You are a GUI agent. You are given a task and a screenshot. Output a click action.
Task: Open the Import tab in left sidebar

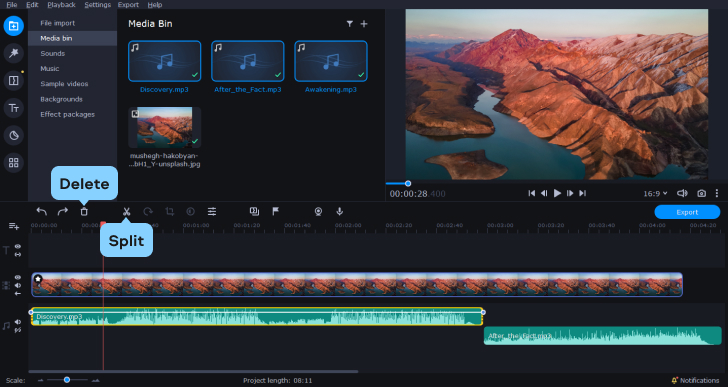(13, 26)
